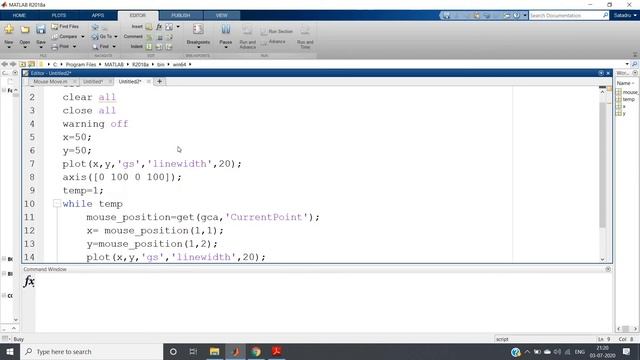Image resolution: width=640 pixels, height=360 pixels.
Task: Expand the Find dropdown arrow
Action: [x=114, y=47]
